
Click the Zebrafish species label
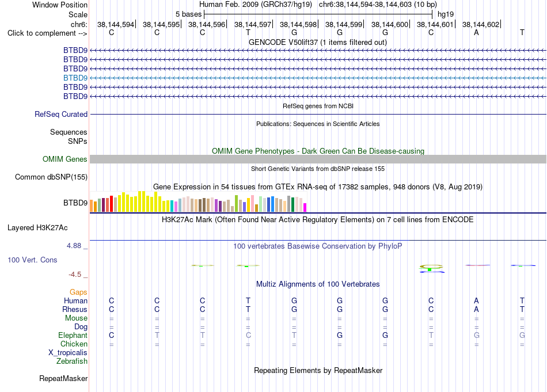pos(72,361)
